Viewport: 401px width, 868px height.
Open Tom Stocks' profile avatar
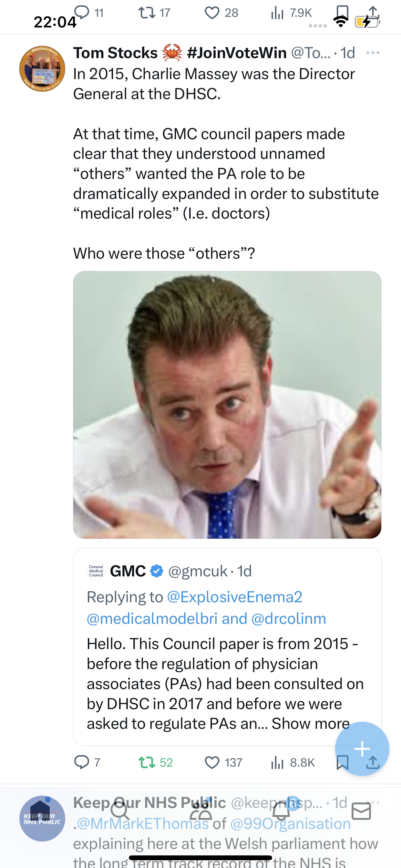[x=42, y=69]
